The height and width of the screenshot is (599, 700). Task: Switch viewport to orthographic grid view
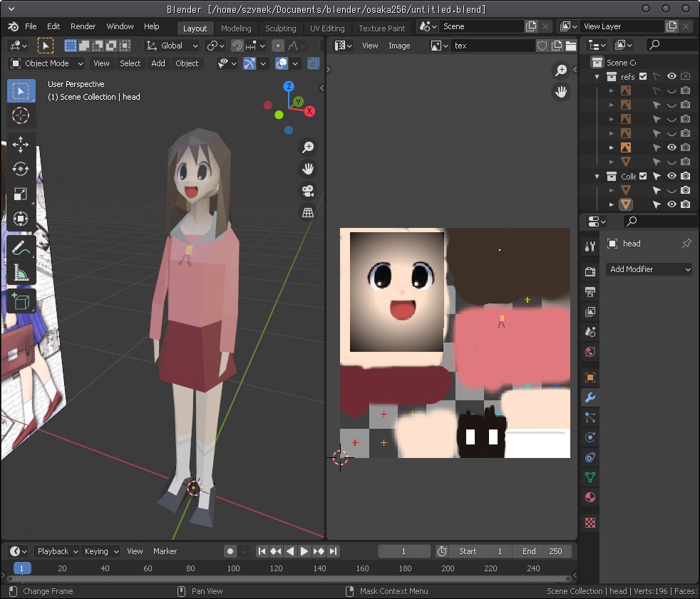(x=308, y=213)
